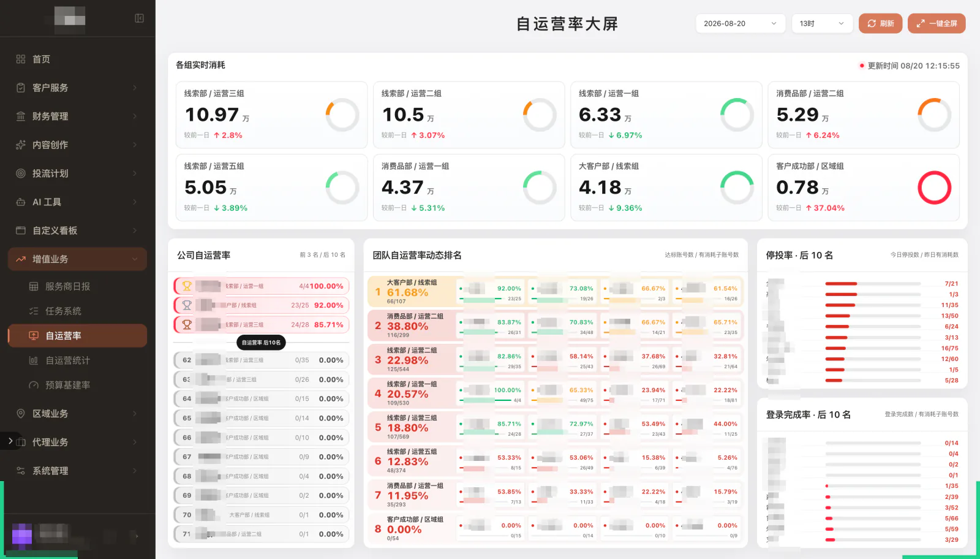This screenshot has height=559, width=980.
Task: Click rank 8 客户成功部 / 区域组 0.00% row
Action: 556,528
